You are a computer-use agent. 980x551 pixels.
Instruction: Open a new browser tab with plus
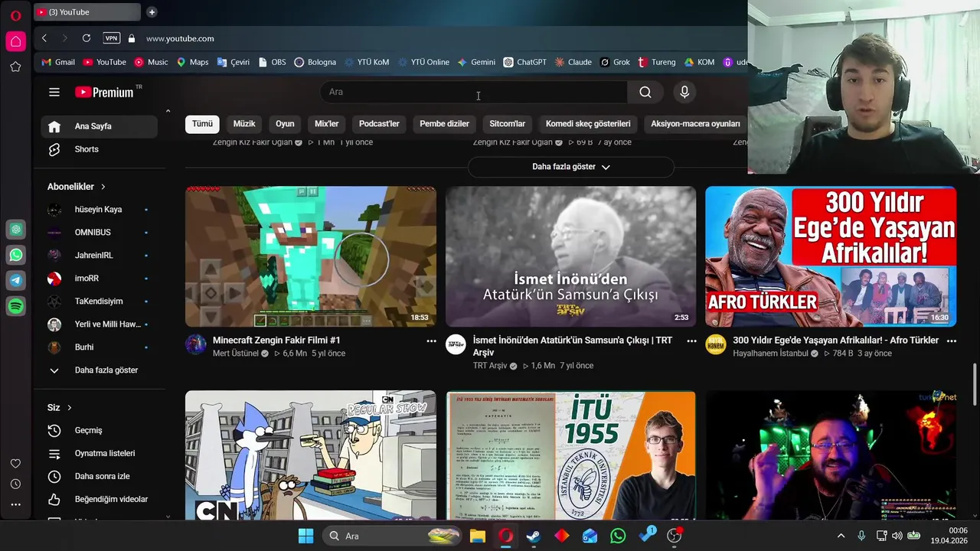tap(152, 12)
